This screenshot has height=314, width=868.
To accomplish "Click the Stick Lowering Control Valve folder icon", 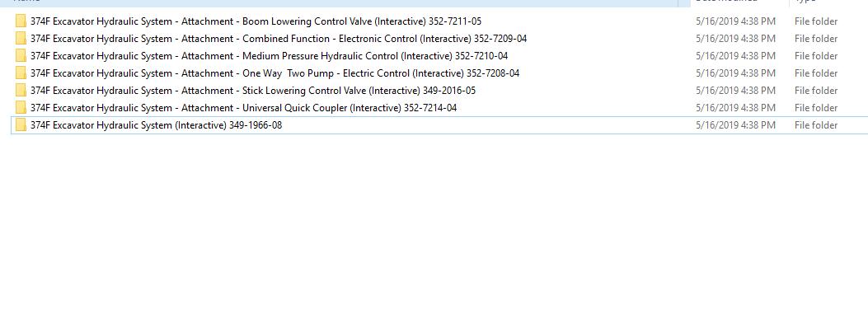I will tap(21, 91).
